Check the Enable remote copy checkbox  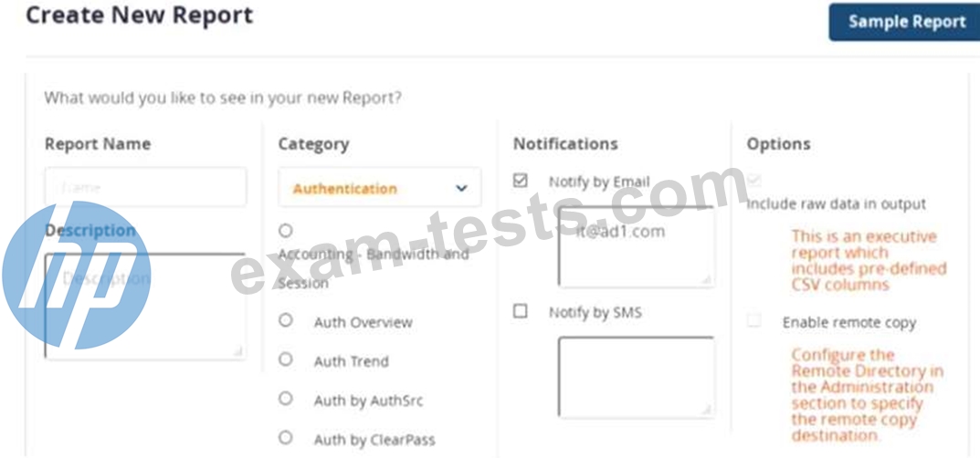(754, 321)
